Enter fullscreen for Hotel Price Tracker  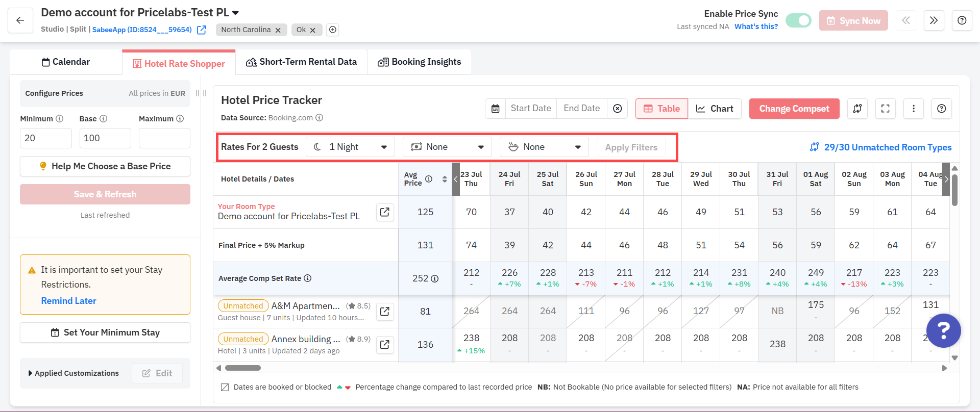[886, 109]
